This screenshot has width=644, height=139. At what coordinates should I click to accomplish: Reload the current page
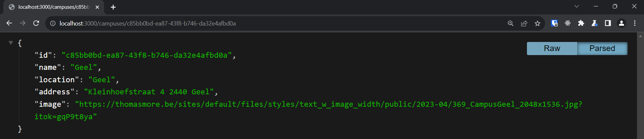tap(36, 23)
